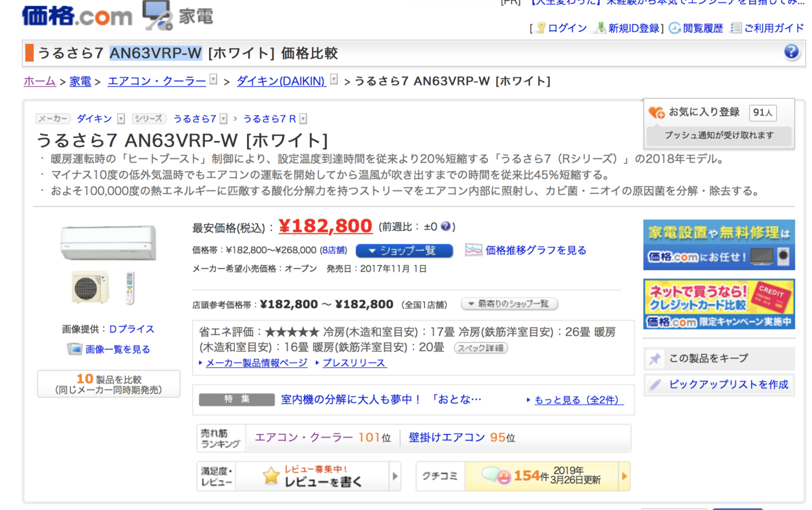
Task: Open ご利用ガイド user guide
Action: click(x=774, y=28)
